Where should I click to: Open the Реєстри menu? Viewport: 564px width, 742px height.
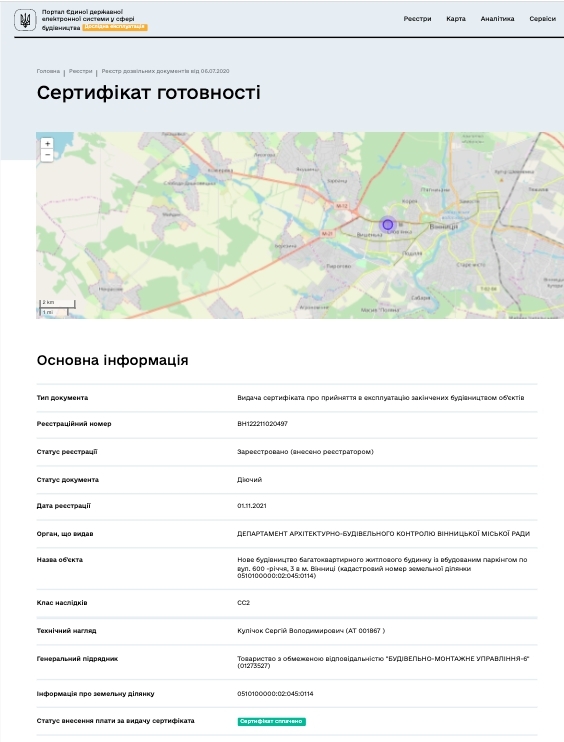417,18
